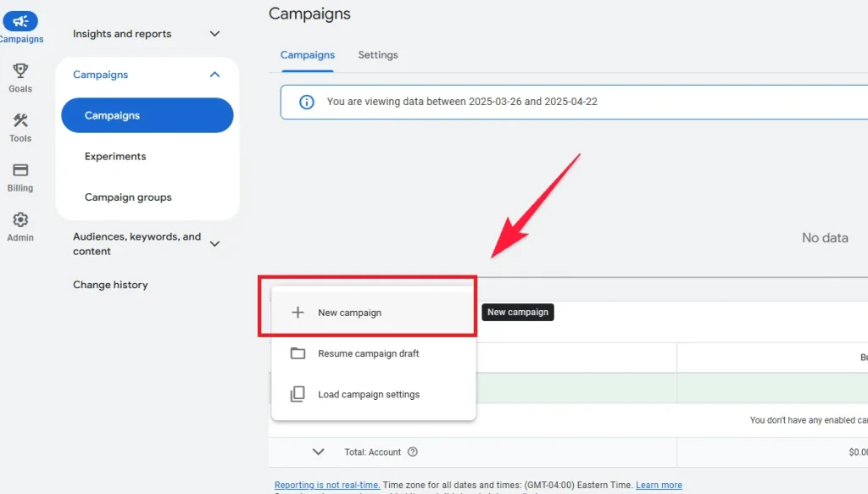Expand the Insights and reports section

pyautogui.click(x=214, y=34)
